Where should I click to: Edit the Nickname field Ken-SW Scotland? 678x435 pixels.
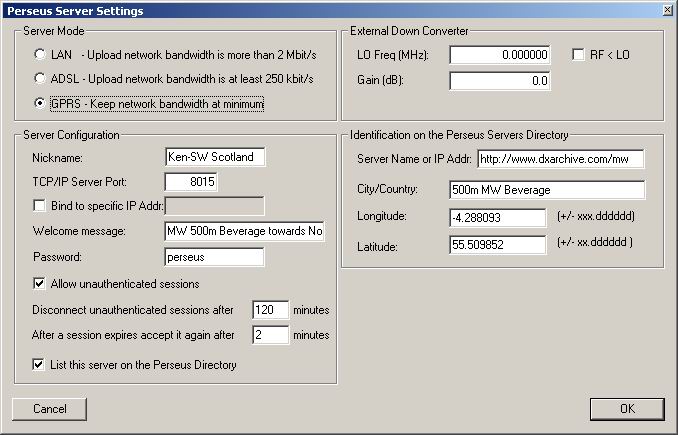pyautogui.click(x=215, y=157)
